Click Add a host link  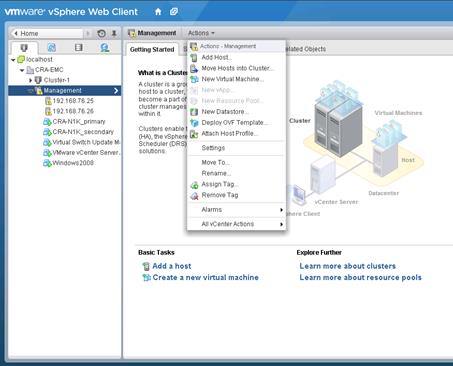(172, 266)
